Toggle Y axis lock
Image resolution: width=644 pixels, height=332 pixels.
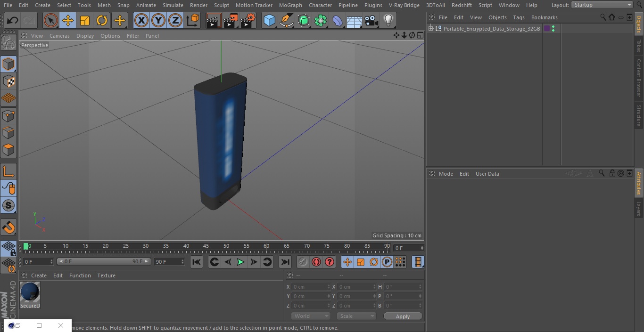pyautogui.click(x=158, y=20)
